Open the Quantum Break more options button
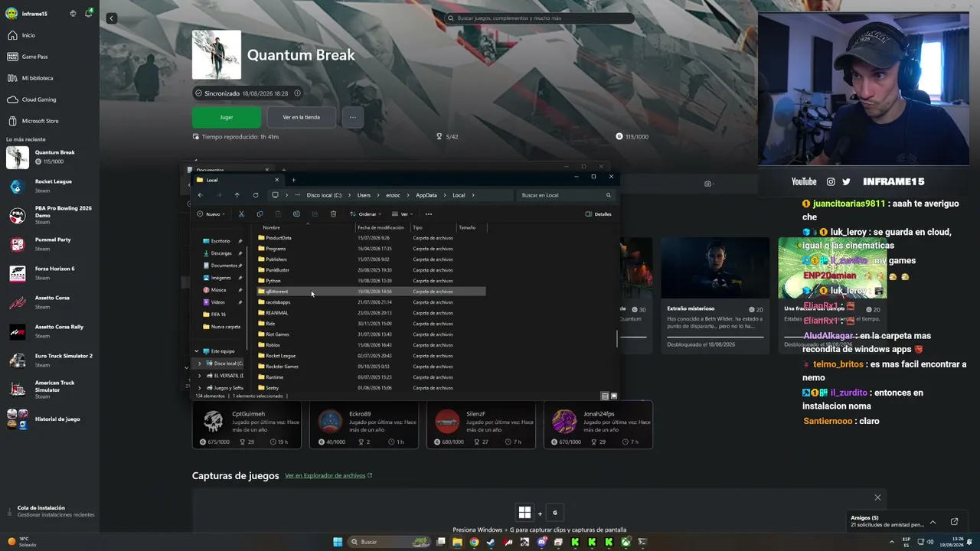This screenshot has height=551, width=980. tap(353, 117)
